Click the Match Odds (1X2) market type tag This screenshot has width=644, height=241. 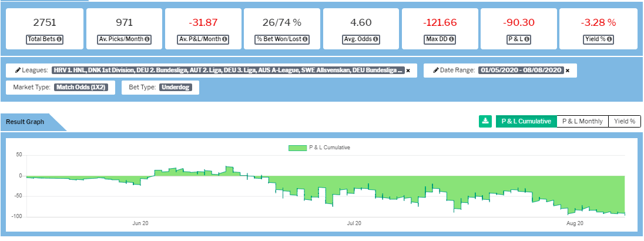click(x=81, y=88)
